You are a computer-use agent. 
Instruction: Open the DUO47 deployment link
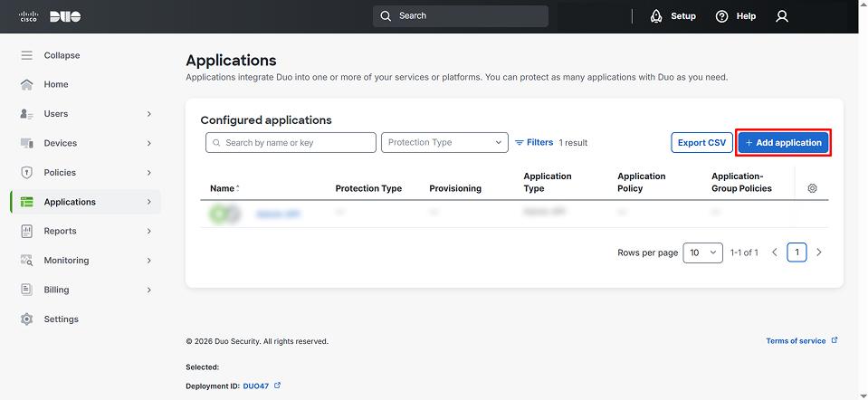256,386
